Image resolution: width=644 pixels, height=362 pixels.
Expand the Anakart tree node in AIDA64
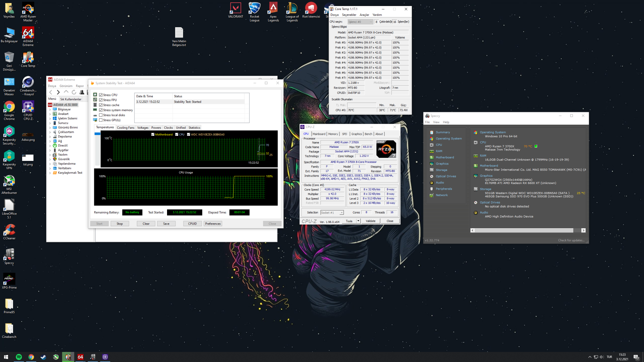coord(50,114)
